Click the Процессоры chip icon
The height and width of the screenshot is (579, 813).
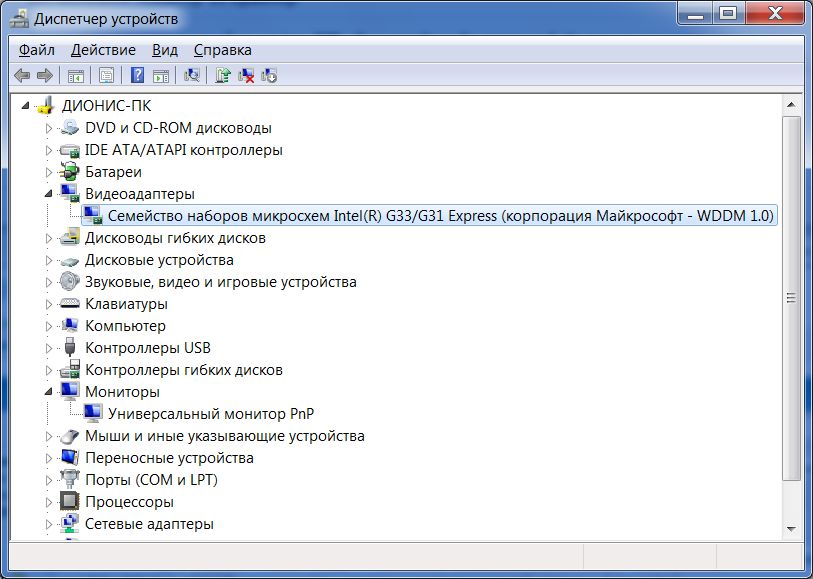(69, 501)
